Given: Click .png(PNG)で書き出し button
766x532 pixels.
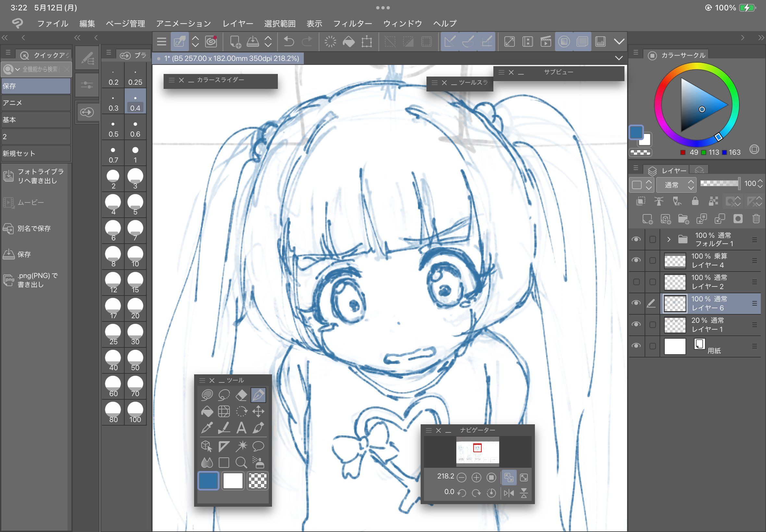Looking at the screenshot, I should 34,280.
